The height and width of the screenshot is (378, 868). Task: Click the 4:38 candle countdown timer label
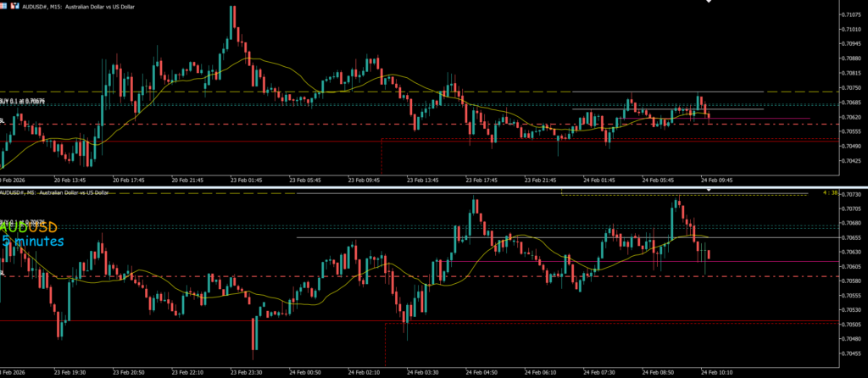830,192
